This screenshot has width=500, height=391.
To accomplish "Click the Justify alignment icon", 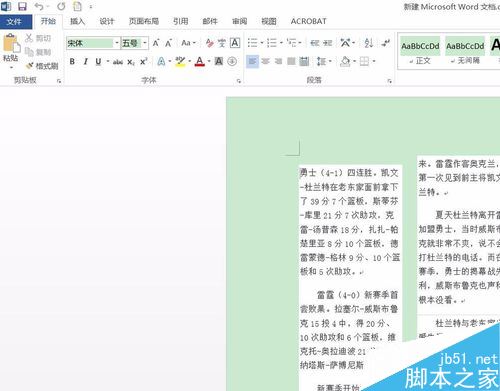I will click(x=291, y=62).
